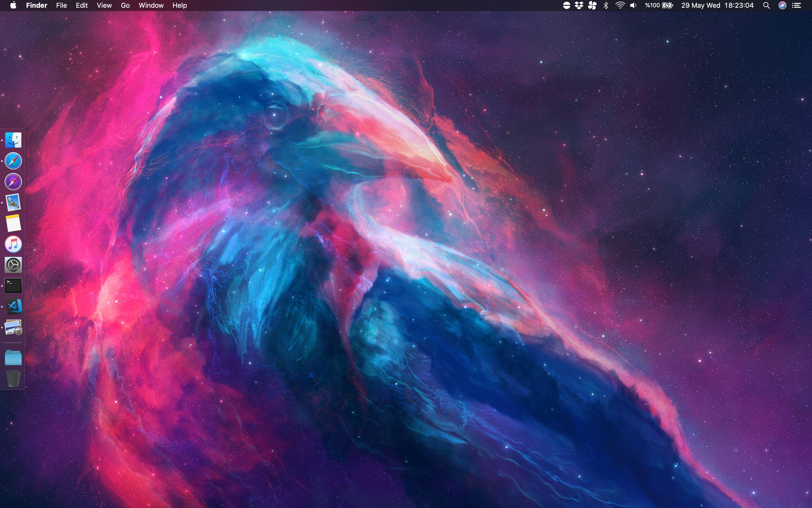Open the Edit menu
The height and width of the screenshot is (508, 812).
click(x=81, y=5)
